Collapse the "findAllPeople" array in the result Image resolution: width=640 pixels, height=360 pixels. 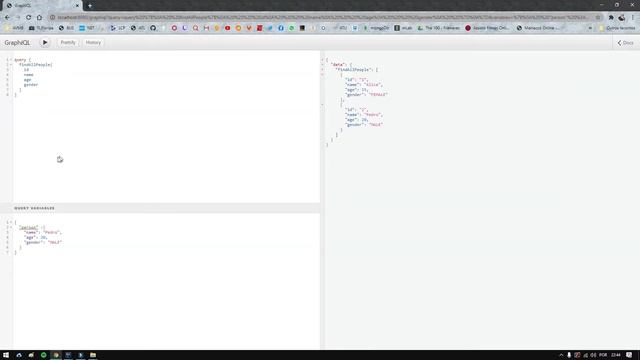pyautogui.click(x=322, y=70)
